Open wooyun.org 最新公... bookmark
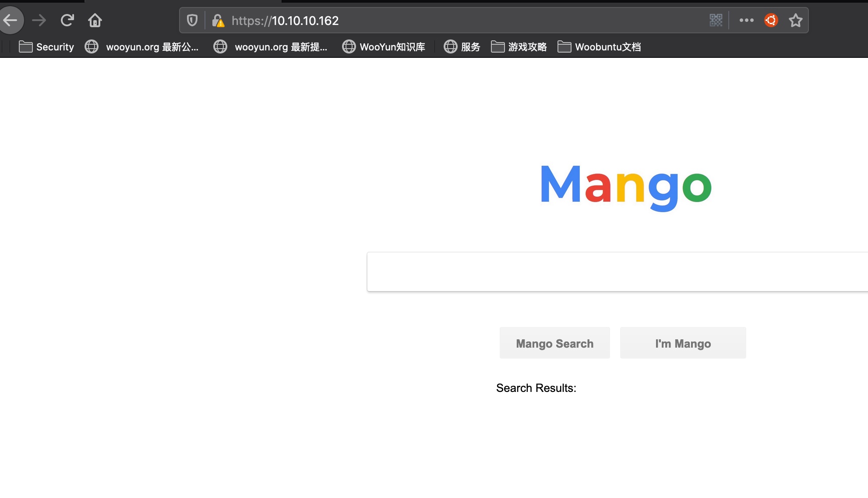The height and width of the screenshot is (498, 868). tap(142, 47)
